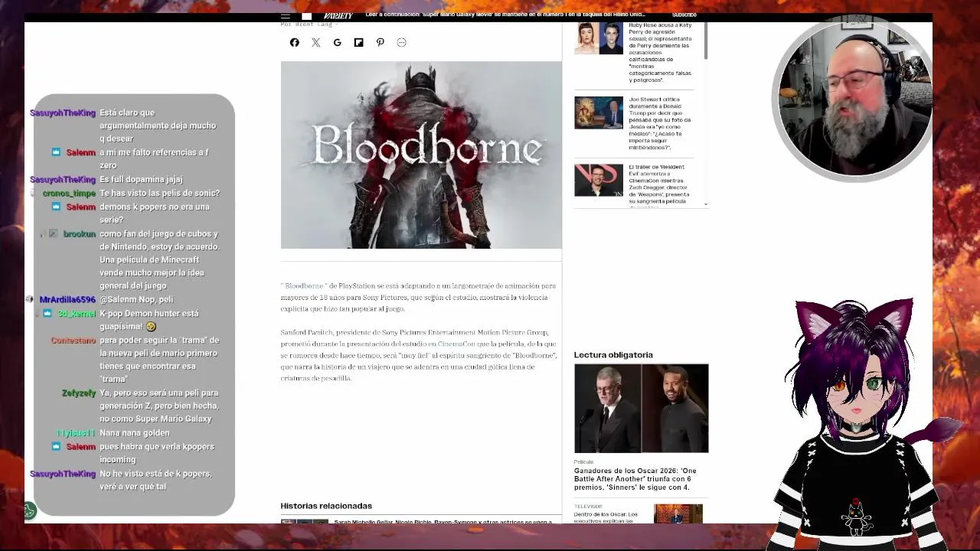The height and width of the screenshot is (551, 980).
Task: Share article via Google icon
Action: click(338, 43)
